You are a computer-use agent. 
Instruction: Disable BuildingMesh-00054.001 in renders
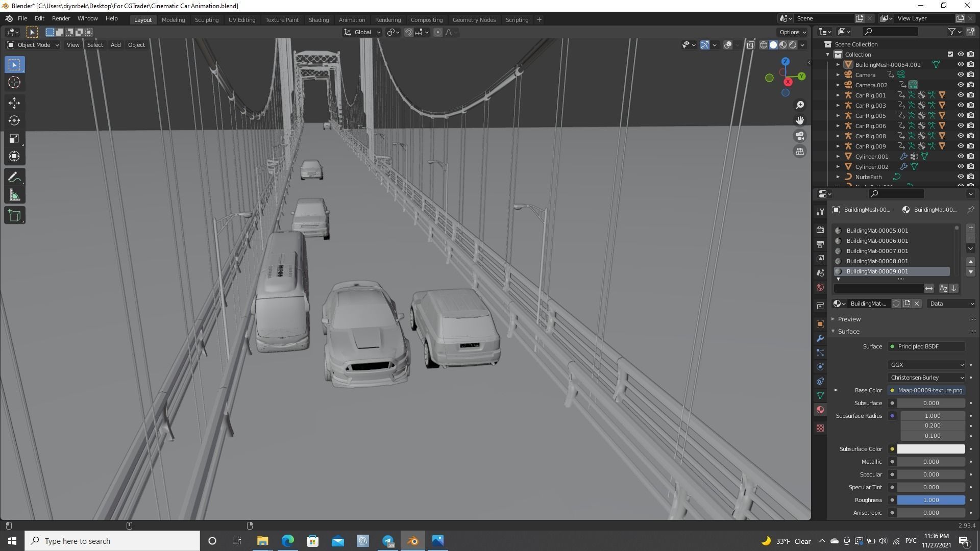tap(970, 65)
